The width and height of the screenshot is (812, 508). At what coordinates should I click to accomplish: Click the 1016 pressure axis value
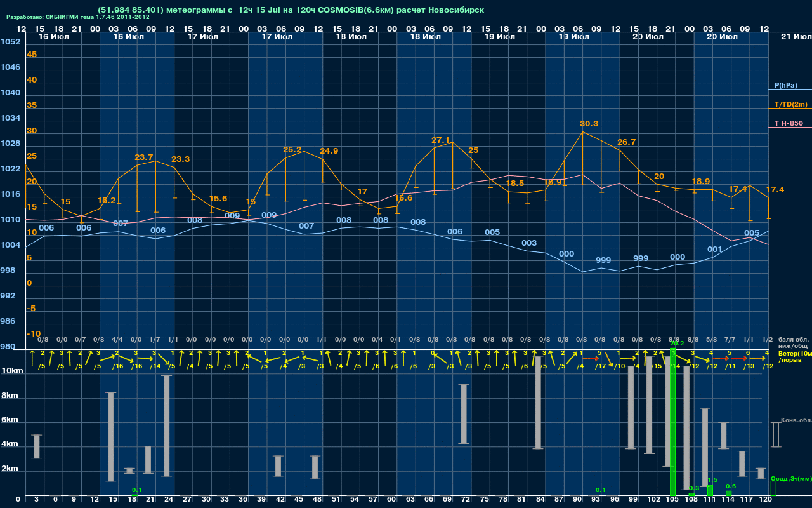tap(10, 194)
